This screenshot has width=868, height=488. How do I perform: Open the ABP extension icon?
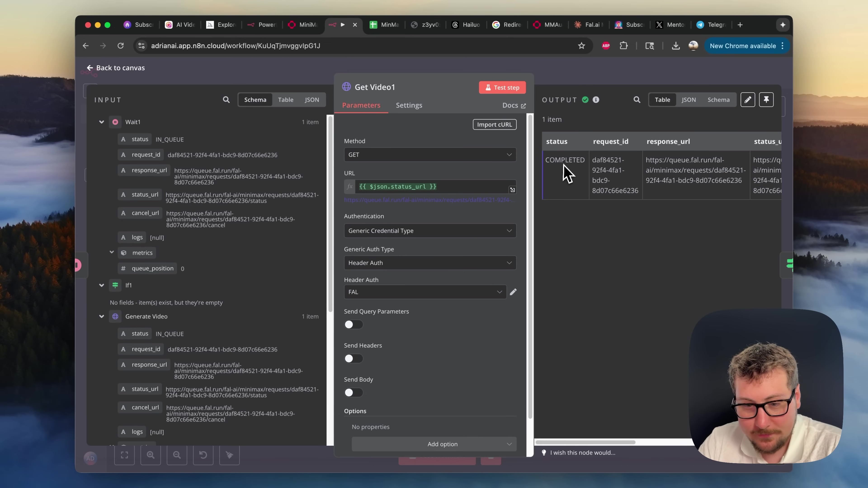[x=606, y=46]
